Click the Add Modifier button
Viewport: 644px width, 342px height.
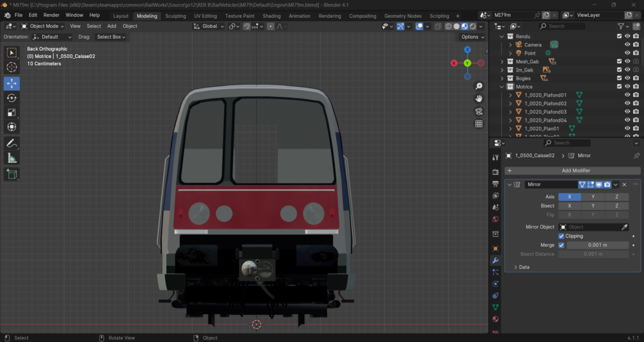[x=573, y=171]
